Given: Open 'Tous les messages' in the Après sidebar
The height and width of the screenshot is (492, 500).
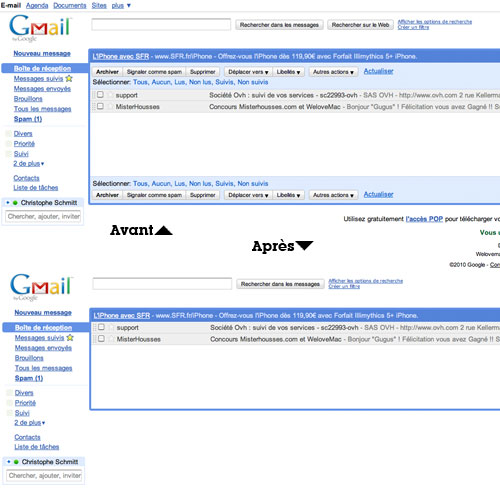Looking at the screenshot, I should 43,368.
